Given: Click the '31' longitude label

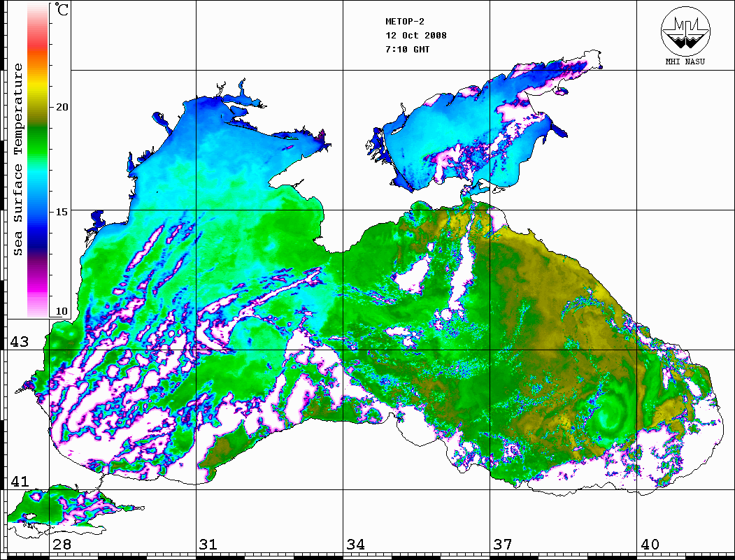Looking at the screenshot, I should coord(208,545).
